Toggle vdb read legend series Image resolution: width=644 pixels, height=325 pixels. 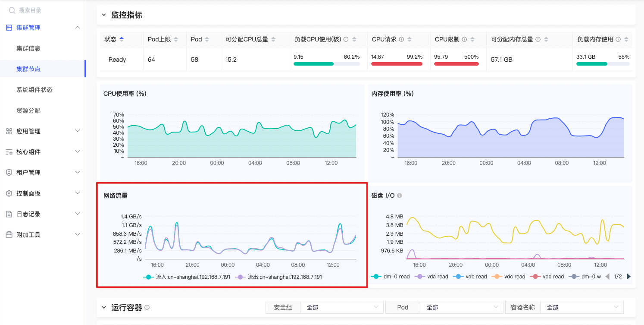pyautogui.click(x=470, y=277)
